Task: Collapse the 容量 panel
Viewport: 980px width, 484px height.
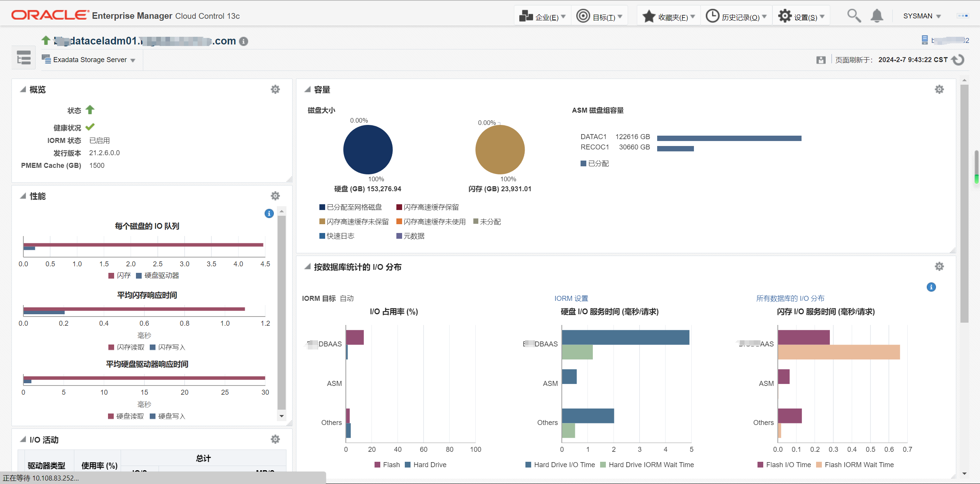Action: (x=307, y=89)
